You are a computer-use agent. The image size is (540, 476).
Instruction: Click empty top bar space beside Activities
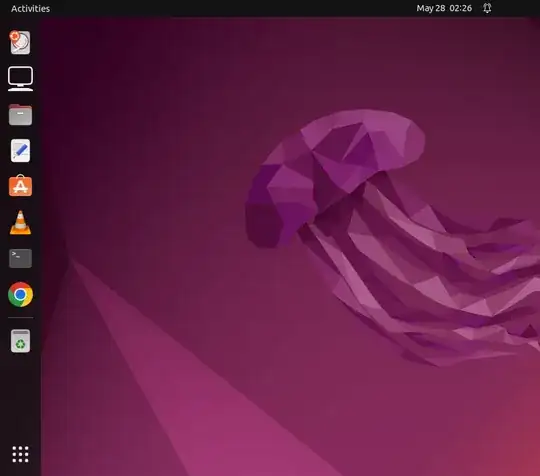[x=224, y=8]
